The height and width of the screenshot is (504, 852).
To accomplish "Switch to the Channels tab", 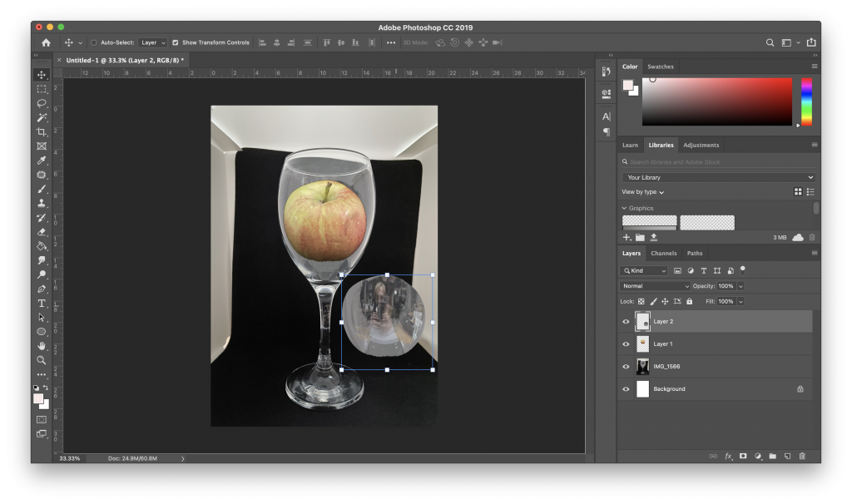I will pos(663,253).
